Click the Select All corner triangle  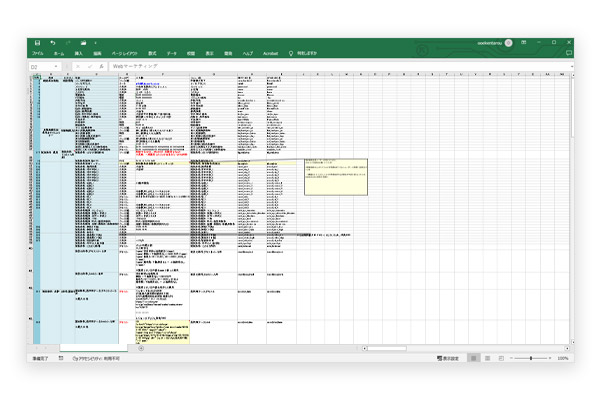click(31, 74)
